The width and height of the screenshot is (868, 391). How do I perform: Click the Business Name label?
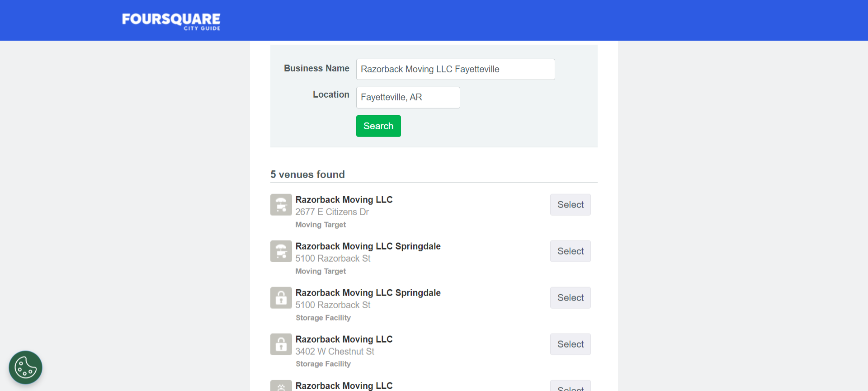[316, 68]
